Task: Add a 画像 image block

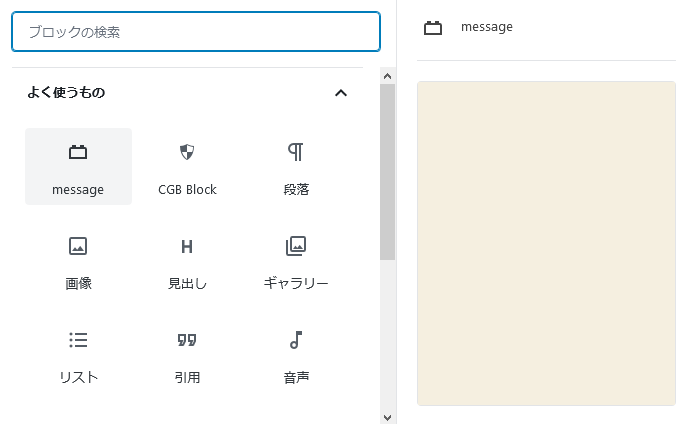Action: coord(78,261)
